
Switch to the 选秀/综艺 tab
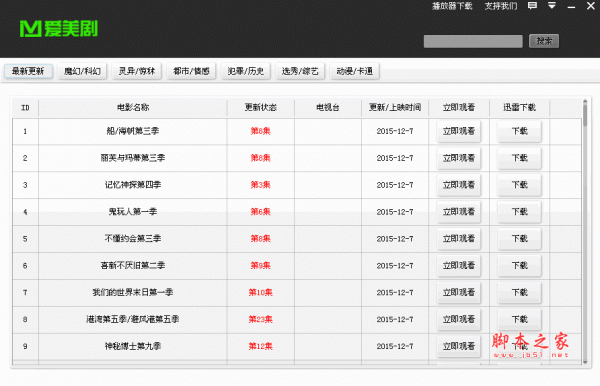coord(300,71)
